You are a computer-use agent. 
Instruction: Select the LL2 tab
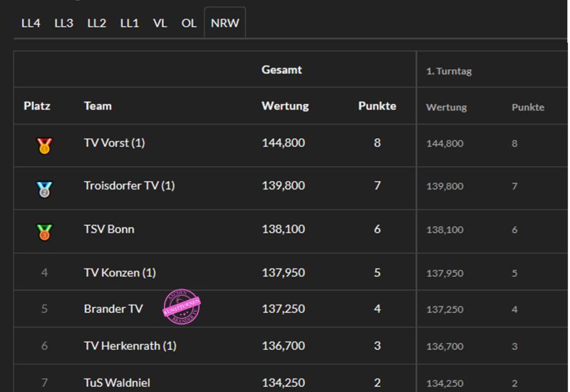pyautogui.click(x=96, y=23)
